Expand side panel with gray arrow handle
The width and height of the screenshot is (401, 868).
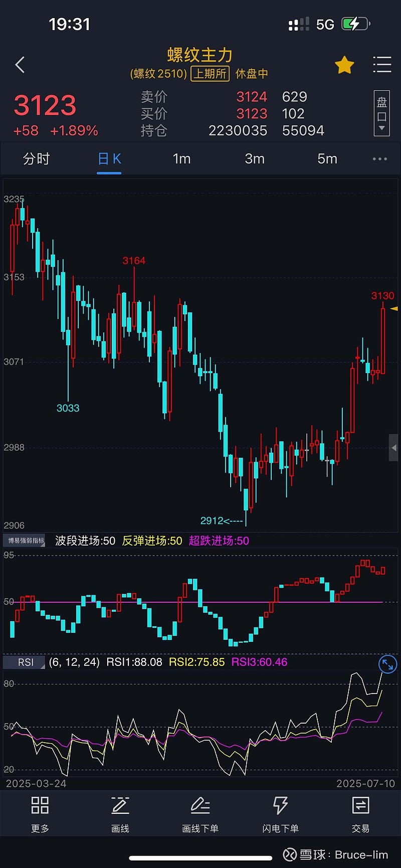click(394, 447)
